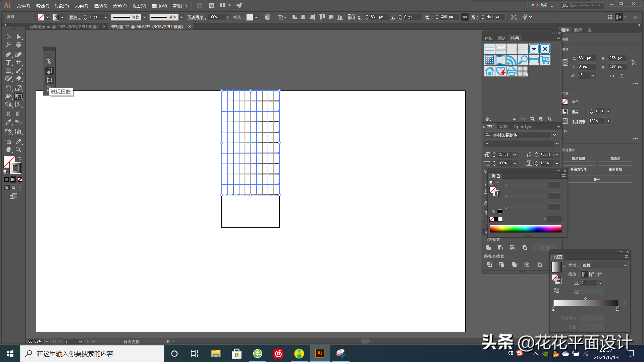Select the Magic Wand tool

8,45
